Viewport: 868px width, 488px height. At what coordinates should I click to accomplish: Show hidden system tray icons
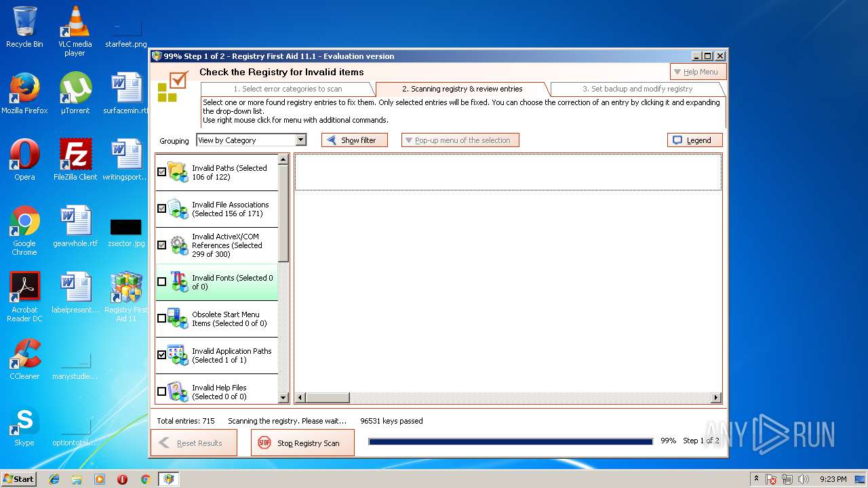click(x=756, y=479)
